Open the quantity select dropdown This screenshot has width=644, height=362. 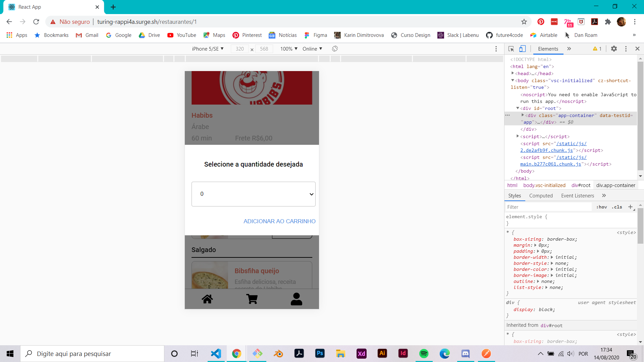click(x=253, y=194)
